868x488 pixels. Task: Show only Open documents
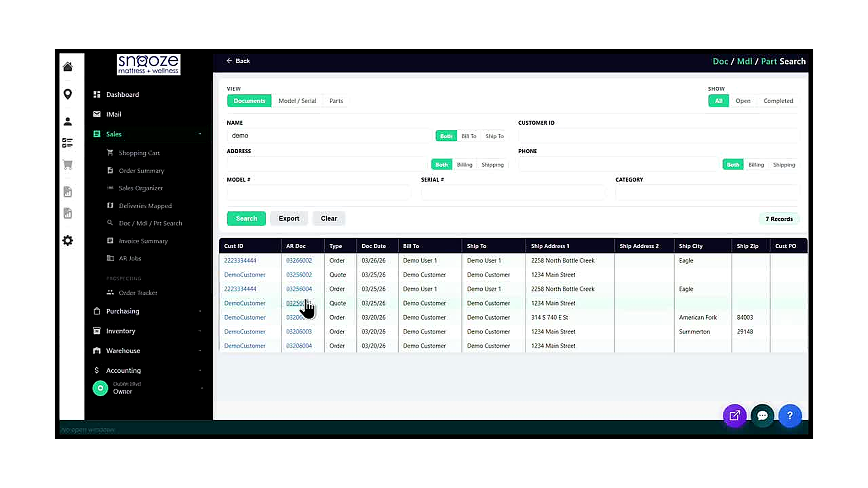point(743,101)
